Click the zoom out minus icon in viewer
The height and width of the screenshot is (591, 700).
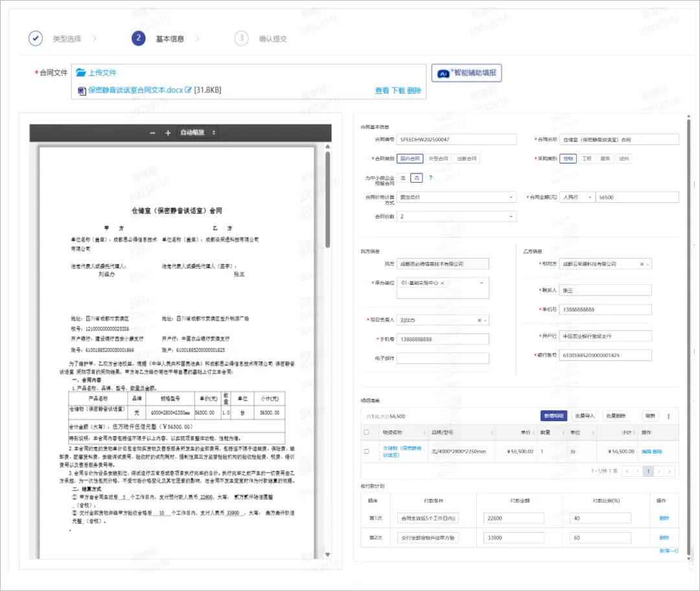(152, 133)
